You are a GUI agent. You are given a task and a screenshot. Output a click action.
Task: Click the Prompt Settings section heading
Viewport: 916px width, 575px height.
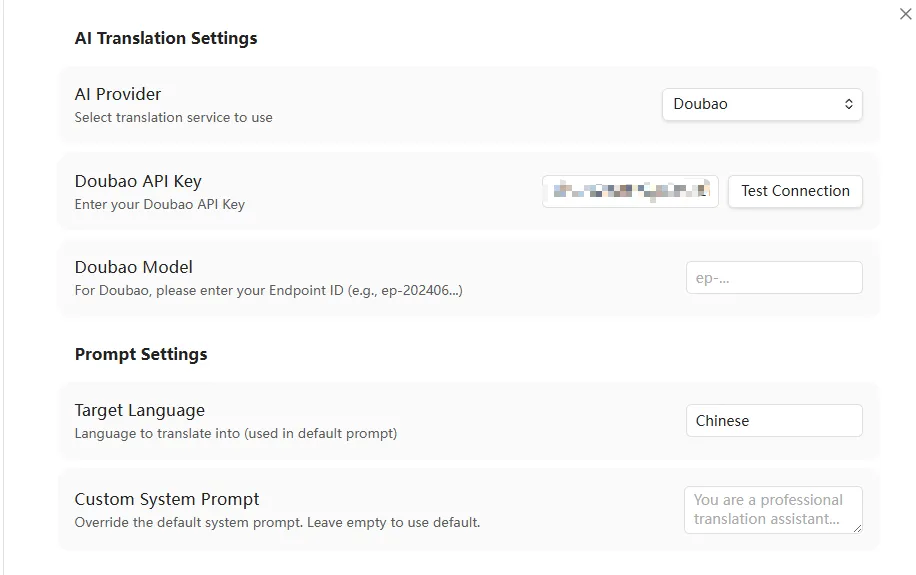141,354
